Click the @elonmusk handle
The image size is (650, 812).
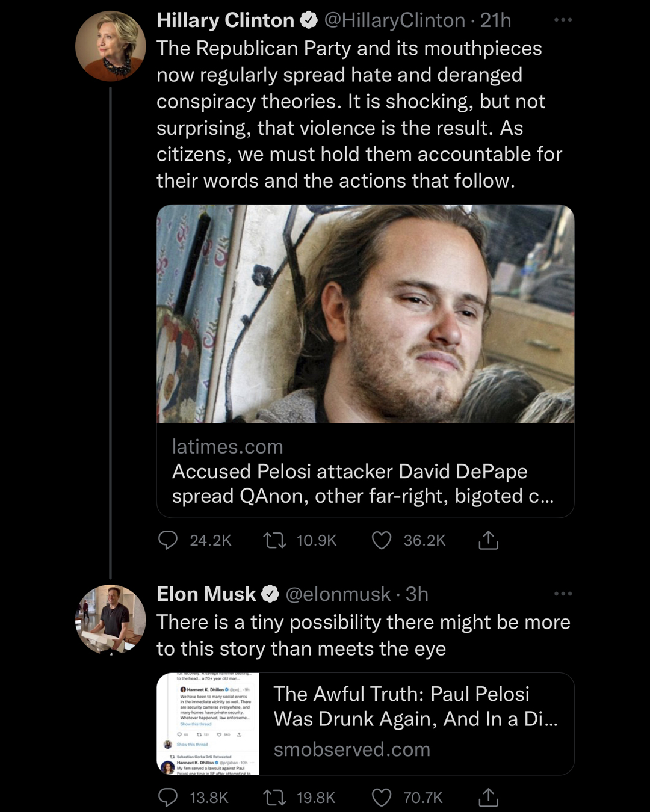[338, 594]
